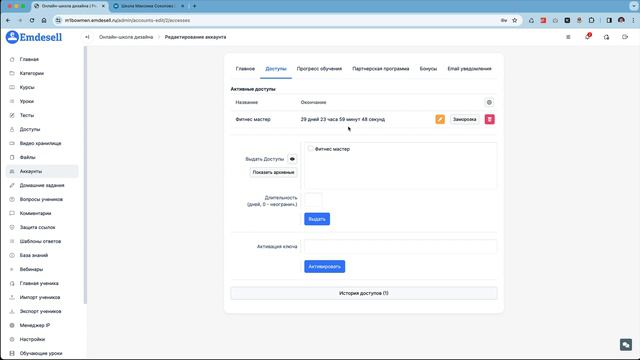Click the Онлайн-школа дизайна breadcrumb link
640x360 pixels.
[x=126, y=37]
